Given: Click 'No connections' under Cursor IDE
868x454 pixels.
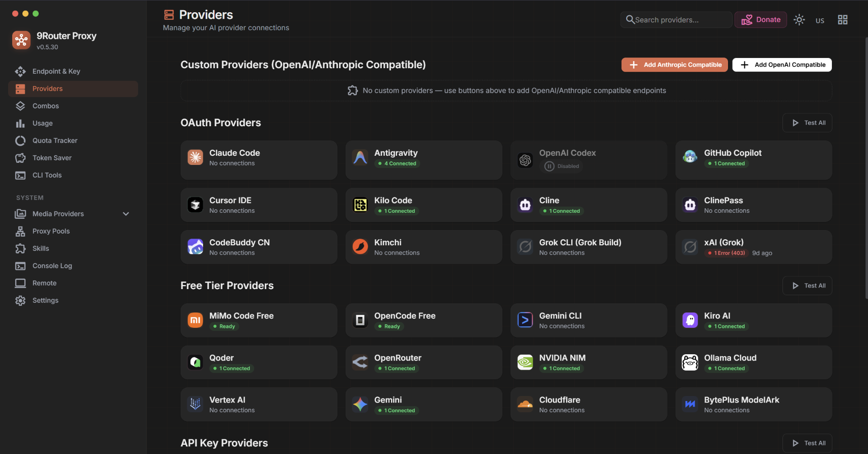Looking at the screenshot, I should point(232,211).
